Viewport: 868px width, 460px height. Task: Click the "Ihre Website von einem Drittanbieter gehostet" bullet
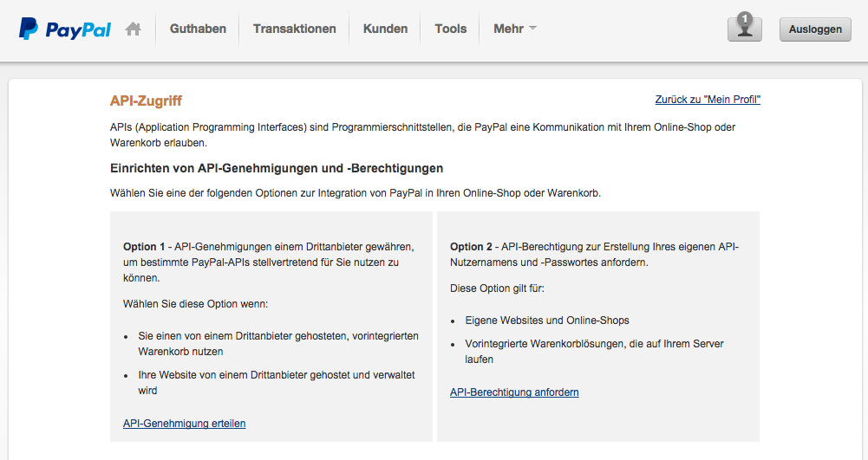[277, 383]
